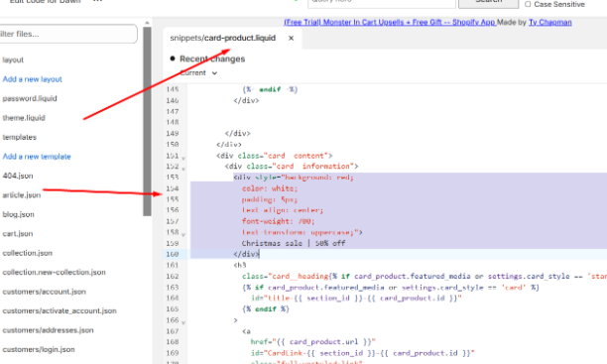Click the CardLink id code line 169
607x364 pixels.
pos(362,353)
